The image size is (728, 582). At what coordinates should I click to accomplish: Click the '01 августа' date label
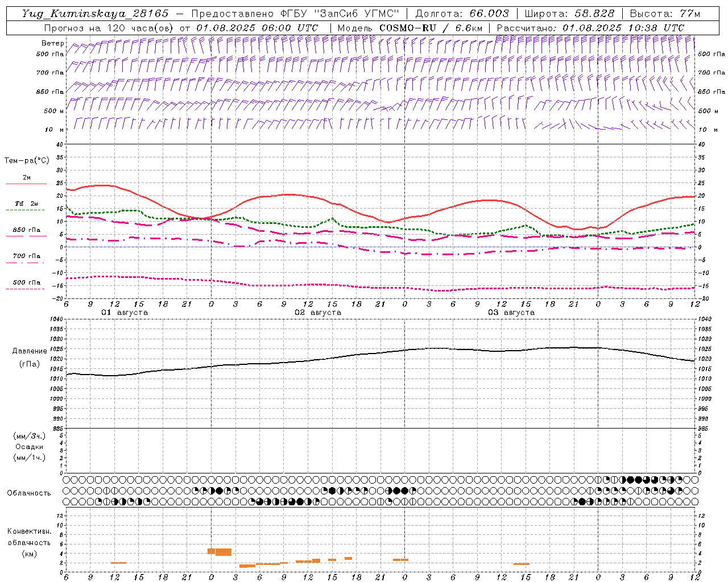click(x=125, y=313)
